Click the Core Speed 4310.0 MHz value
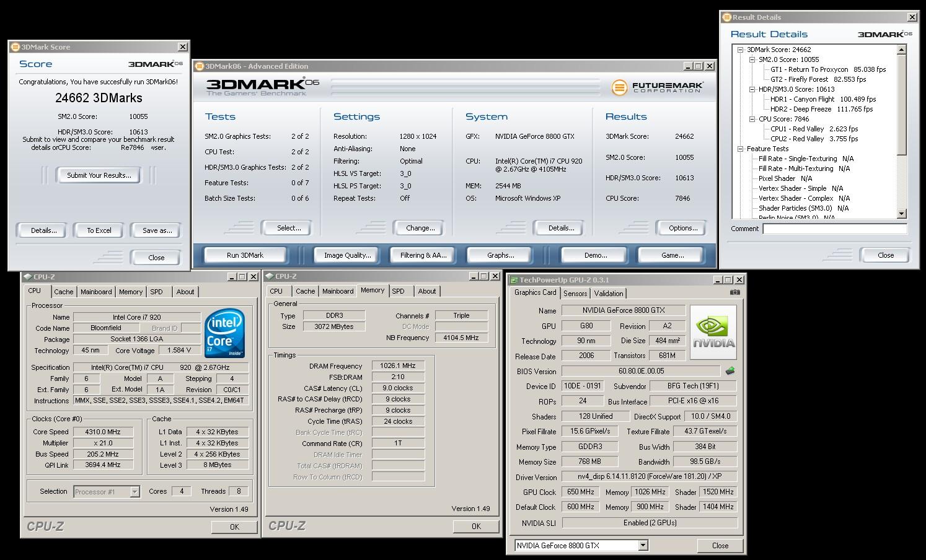The height and width of the screenshot is (560, 926). coord(103,432)
